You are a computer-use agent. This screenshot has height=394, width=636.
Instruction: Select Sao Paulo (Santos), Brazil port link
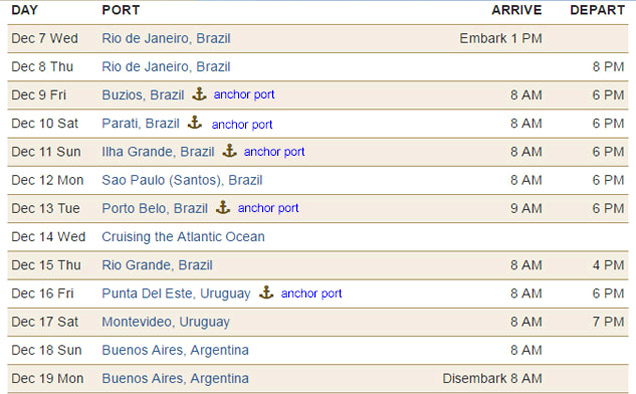coord(182,180)
